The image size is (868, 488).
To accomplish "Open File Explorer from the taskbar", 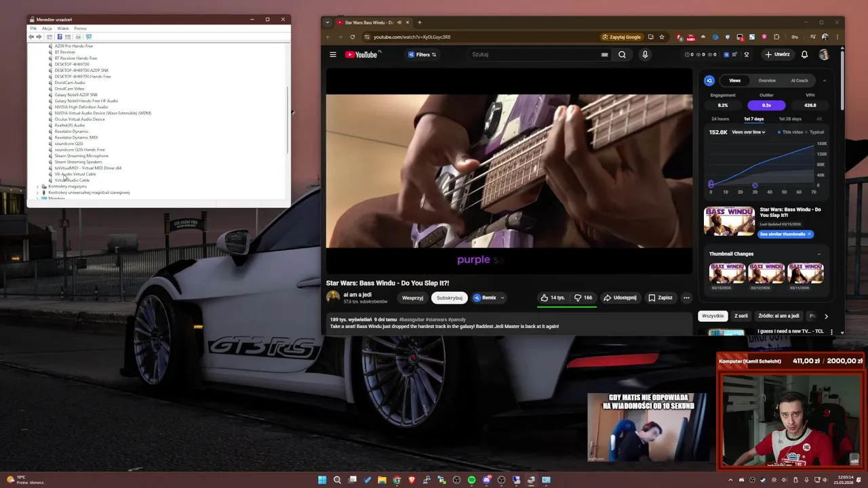I will point(382,480).
